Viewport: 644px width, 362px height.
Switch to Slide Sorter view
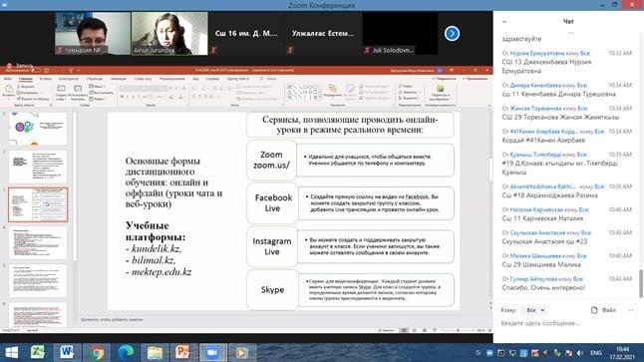[415, 330]
